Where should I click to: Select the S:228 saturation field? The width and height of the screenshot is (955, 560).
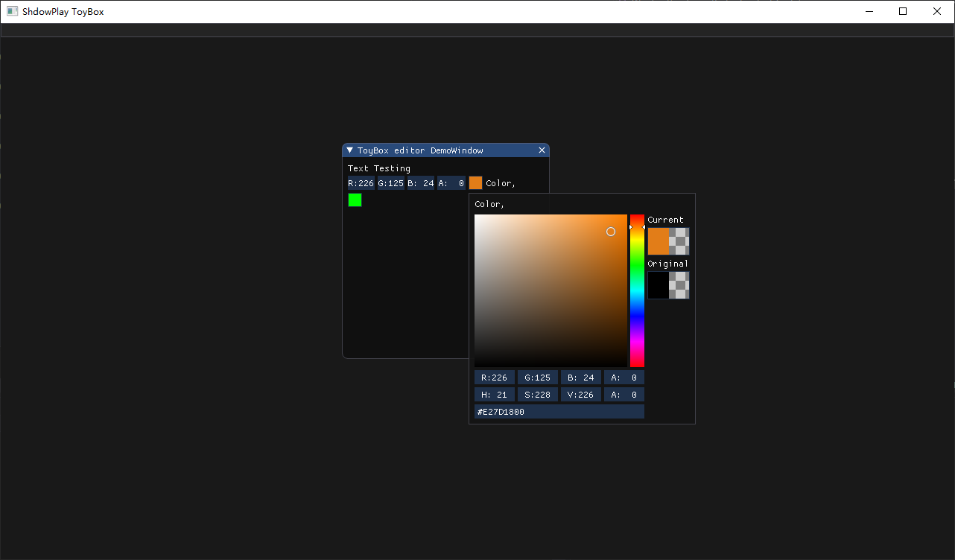[538, 395]
